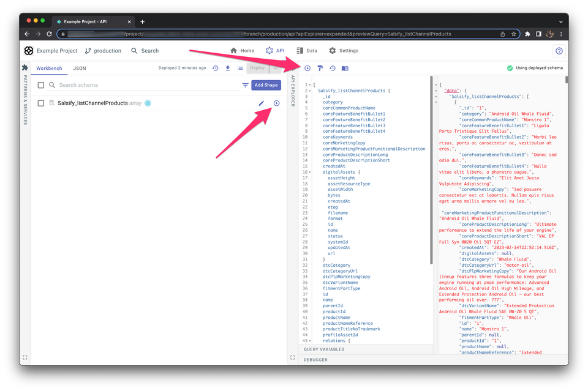The image size is (588, 391).
Task: Check the Salsify_listChannelProducts row checkbox
Action: click(x=41, y=103)
